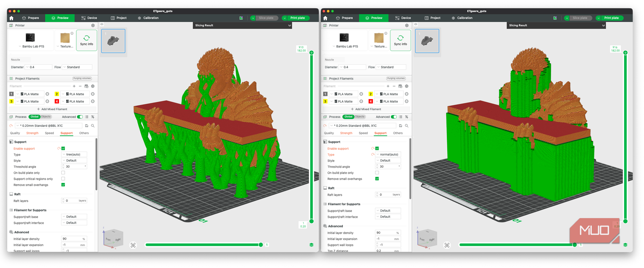644x268 pixels.
Task: Click horizontal move slider handle, left window
Action: tap(261, 245)
